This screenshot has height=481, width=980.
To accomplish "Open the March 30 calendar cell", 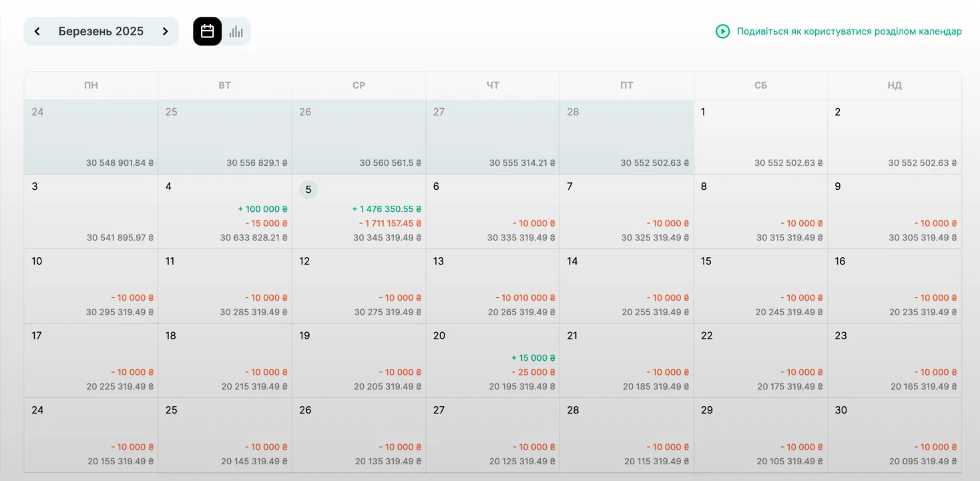I will click(894, 435).
